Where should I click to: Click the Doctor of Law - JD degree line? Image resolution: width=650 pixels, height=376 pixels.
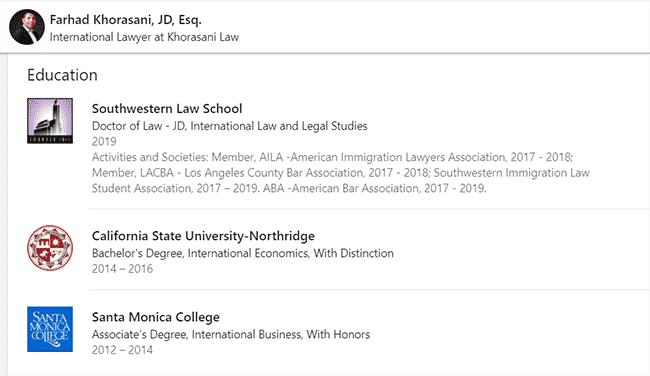click(x=230, y=126)
